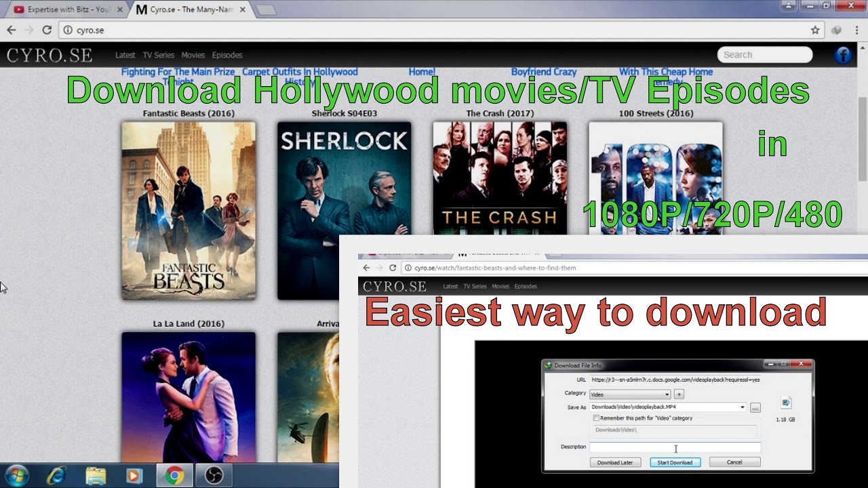
Task: Open Episodes in main site navigation
Action: [226, 55]
